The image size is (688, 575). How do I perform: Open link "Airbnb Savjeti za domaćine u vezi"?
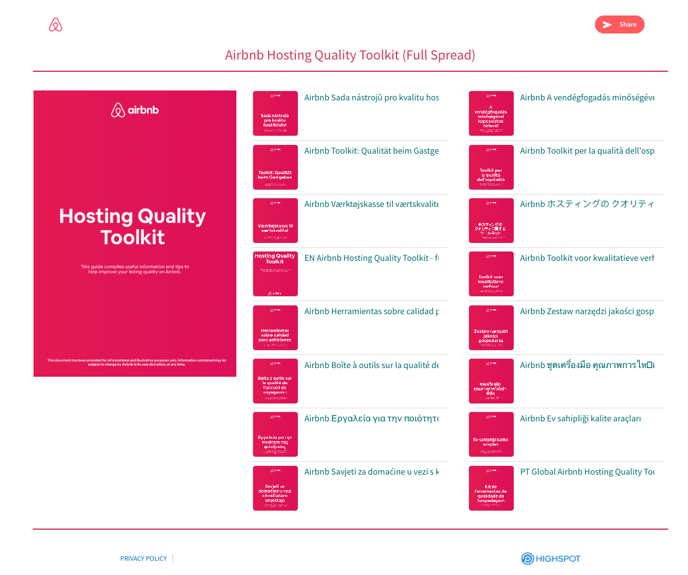(371, 472)
